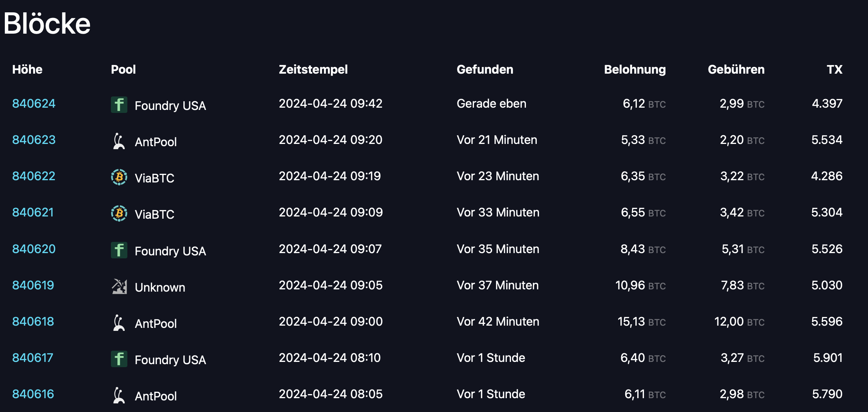The width and height of the screenshot is (868, 412).
Task: Click the ViaBTC icon for block 840621
Action: coord(119,213)
